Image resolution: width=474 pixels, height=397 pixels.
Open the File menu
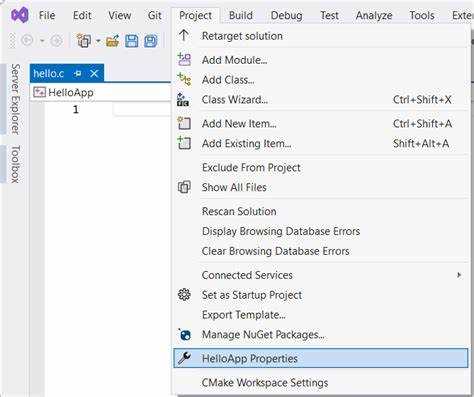[47, 15]
